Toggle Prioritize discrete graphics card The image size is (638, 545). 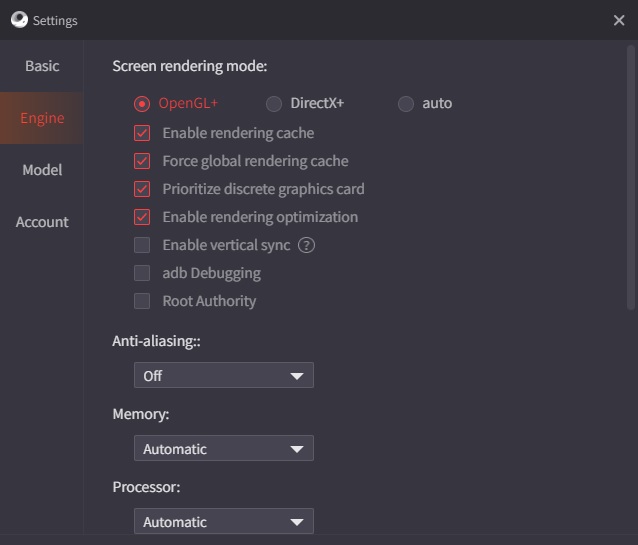[x=142, y=189]
